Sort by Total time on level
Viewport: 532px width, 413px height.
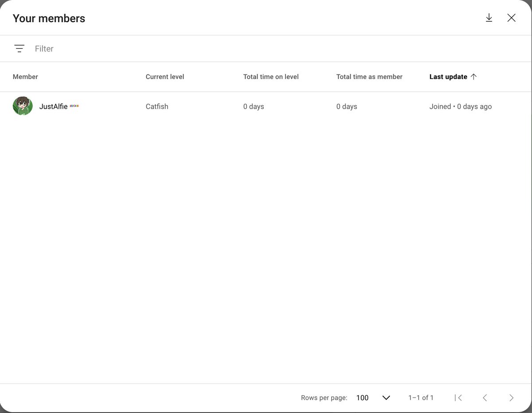[x=271, y=77]
